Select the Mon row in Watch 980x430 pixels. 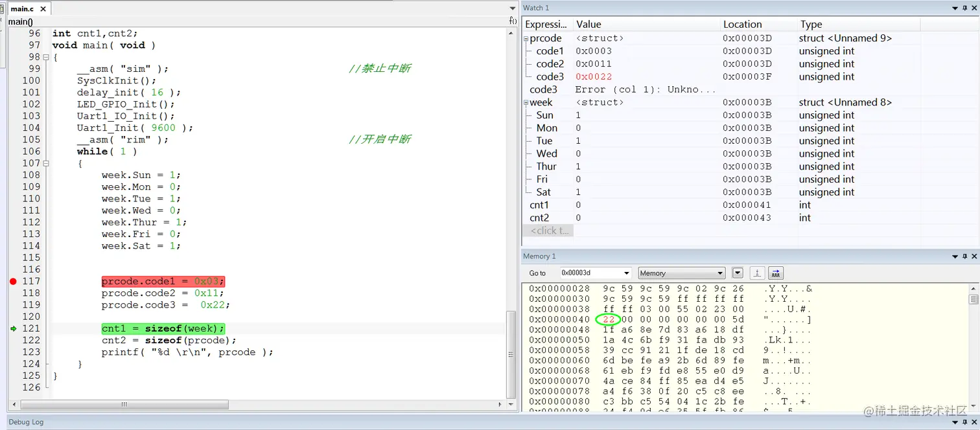(750, 128)
